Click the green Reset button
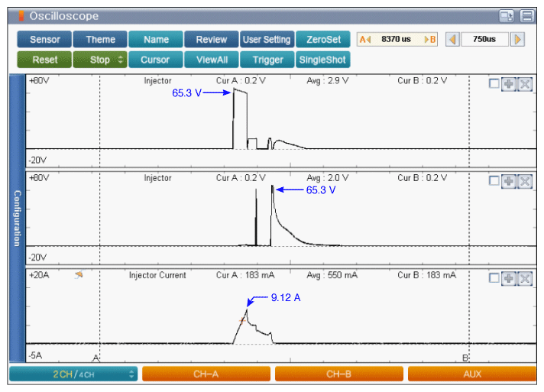 [44, 60]
